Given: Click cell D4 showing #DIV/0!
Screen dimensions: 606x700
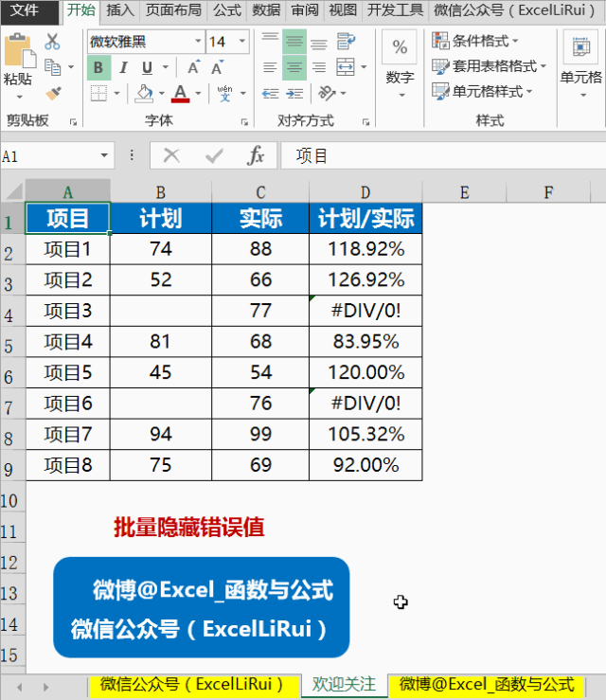Looking at the screenshot, I should [x=365, y=311].
